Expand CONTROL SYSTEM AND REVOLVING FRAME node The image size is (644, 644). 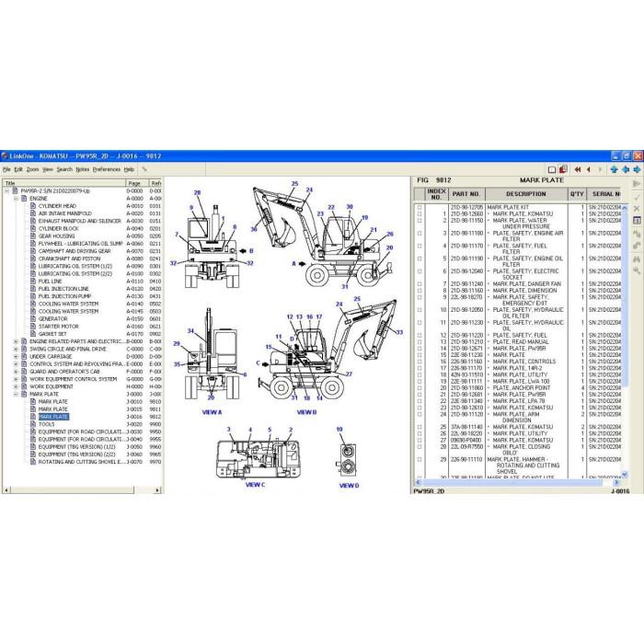click(x=16, y=364)
